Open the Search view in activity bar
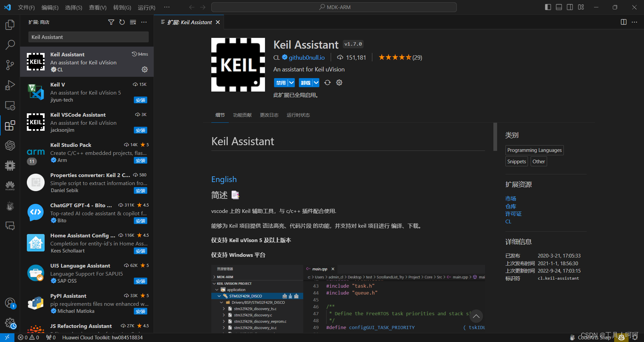This screenshot has height=342, width=644. click(x=10, y=45)
